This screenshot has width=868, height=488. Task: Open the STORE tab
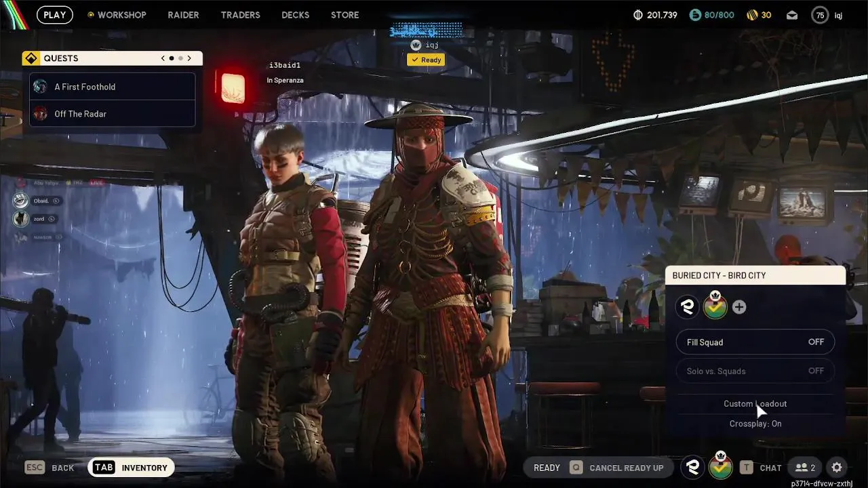tap(345, 15)
